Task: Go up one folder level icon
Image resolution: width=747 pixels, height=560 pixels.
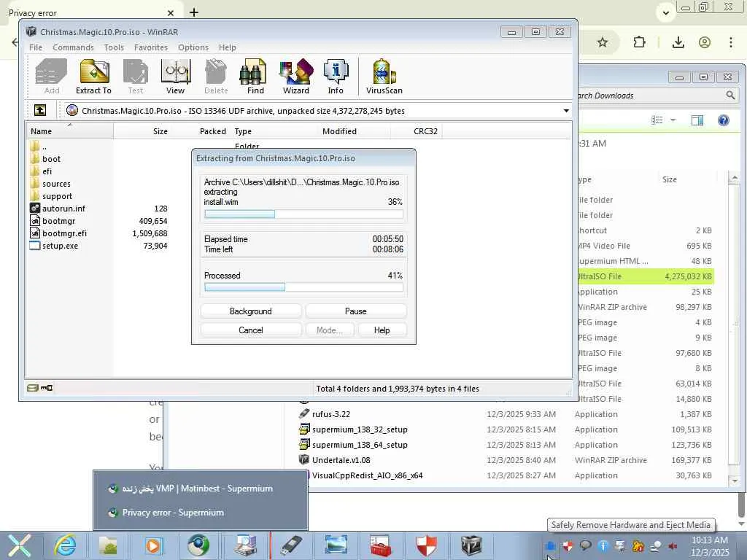Action: [40, 111]
